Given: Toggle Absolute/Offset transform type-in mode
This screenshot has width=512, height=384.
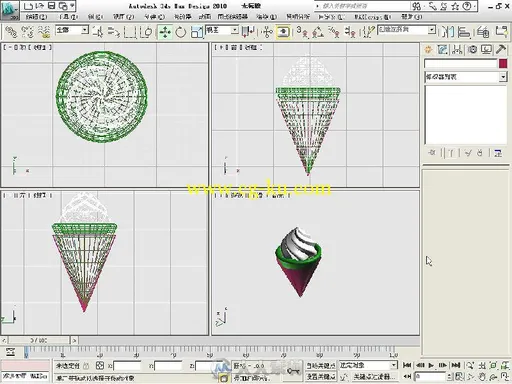Looking at the screenshot, I should pos(100,366).
